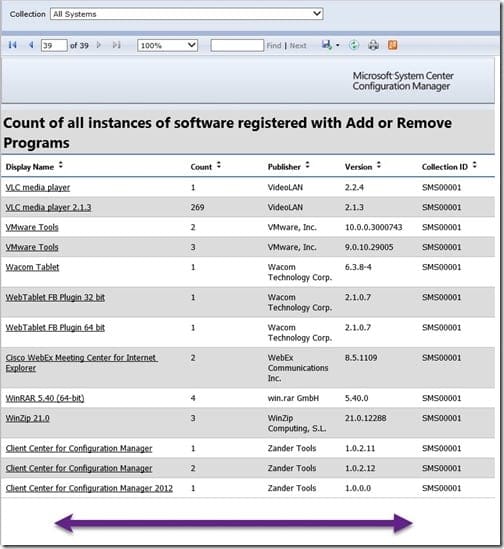Go to first page of report
This screenshot has height=549, width=504.
coord(13,45)
